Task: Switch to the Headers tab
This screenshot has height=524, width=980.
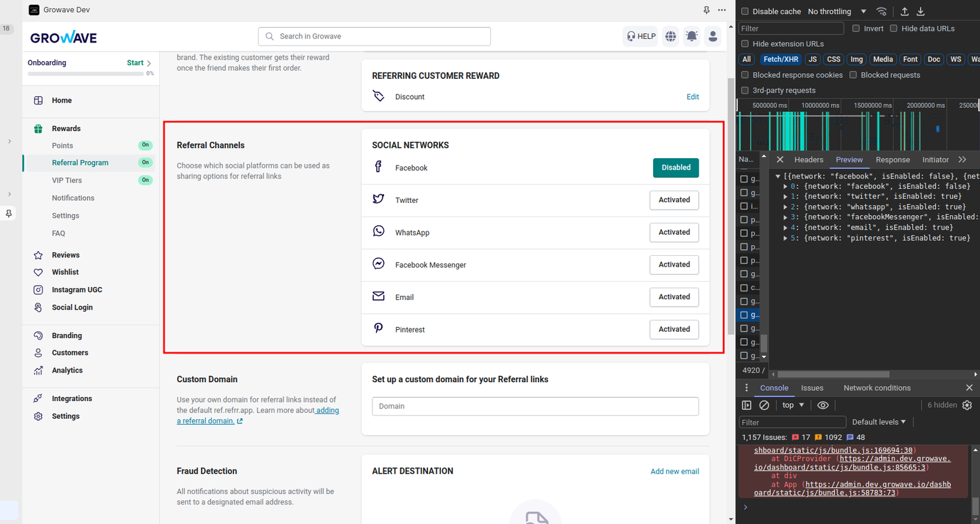Action: click(x=808, y=160)
